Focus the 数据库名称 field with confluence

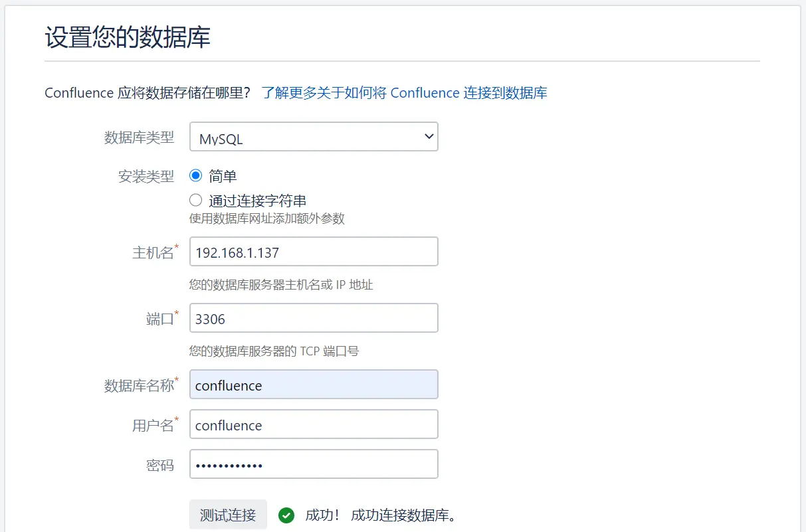coord(314,385)
